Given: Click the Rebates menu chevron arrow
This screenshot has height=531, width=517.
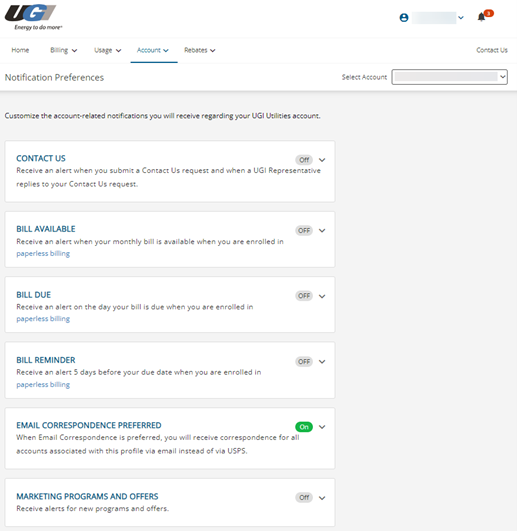Looking at the screenshot, I should coord(213,50).
